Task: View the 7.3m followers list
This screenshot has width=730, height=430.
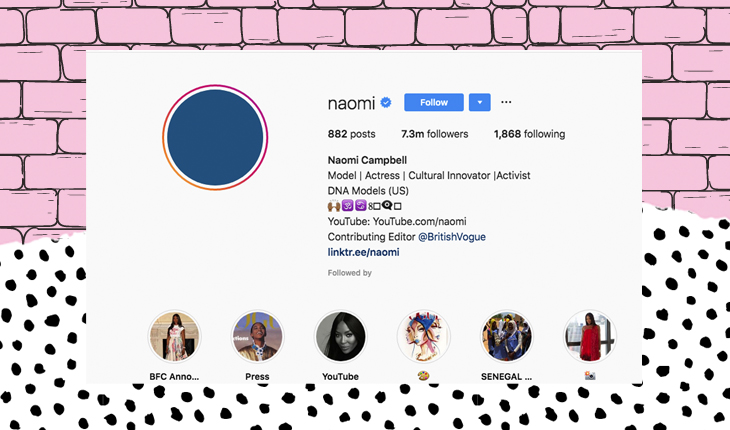Action: pyautogui.click(x=434, y=134)
